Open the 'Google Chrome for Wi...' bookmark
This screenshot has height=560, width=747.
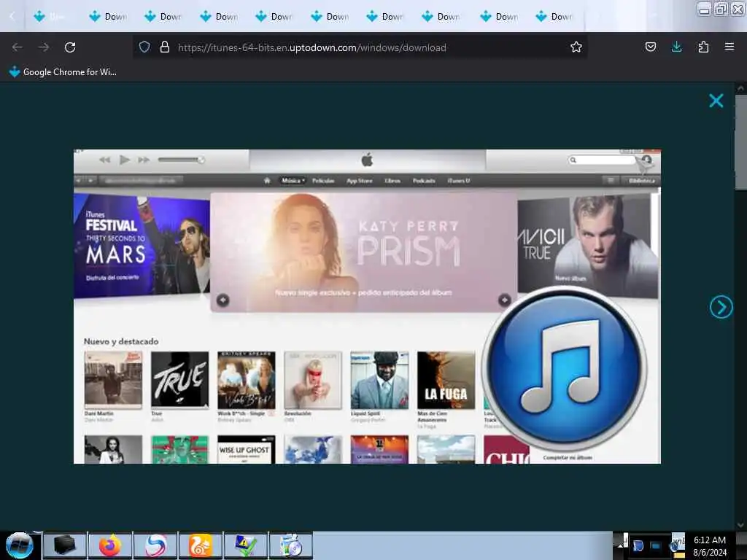[63, 72]
